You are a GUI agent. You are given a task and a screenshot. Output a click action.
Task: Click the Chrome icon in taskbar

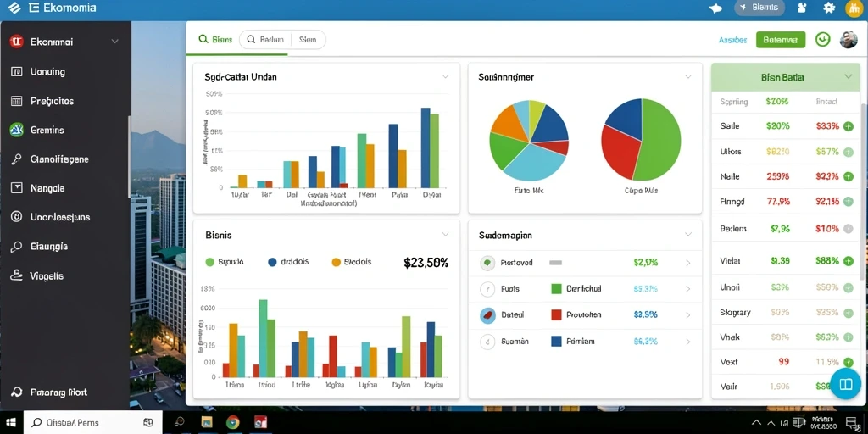233,422
